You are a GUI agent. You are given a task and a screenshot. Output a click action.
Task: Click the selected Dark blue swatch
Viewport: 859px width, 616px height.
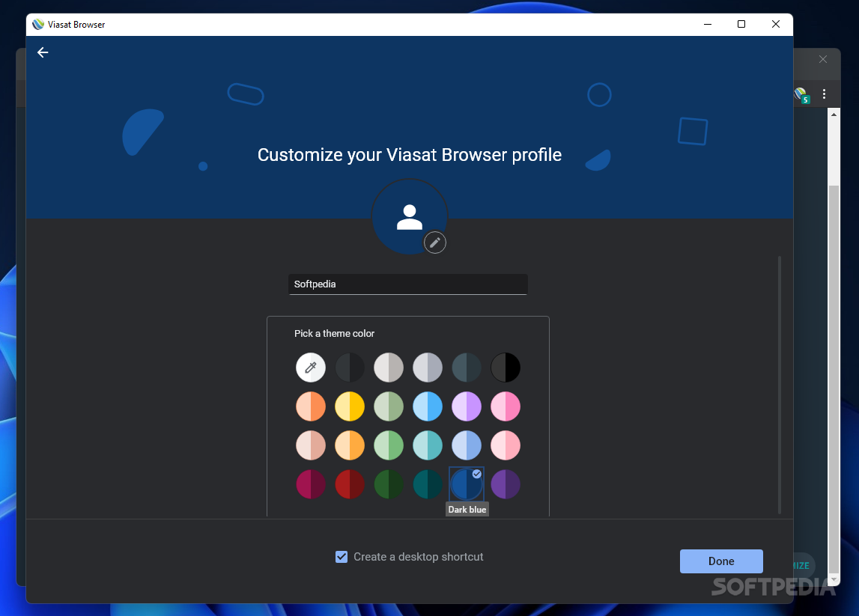(467, 484)
